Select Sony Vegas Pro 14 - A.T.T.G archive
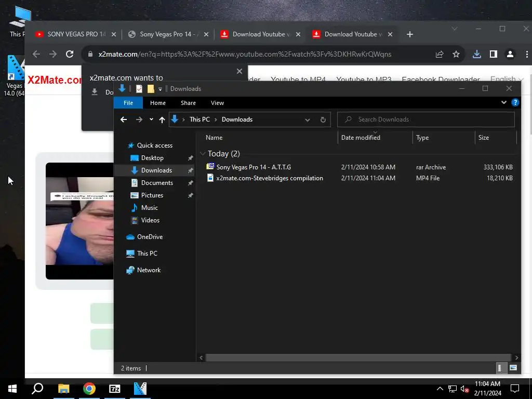 tap(254, 167)
